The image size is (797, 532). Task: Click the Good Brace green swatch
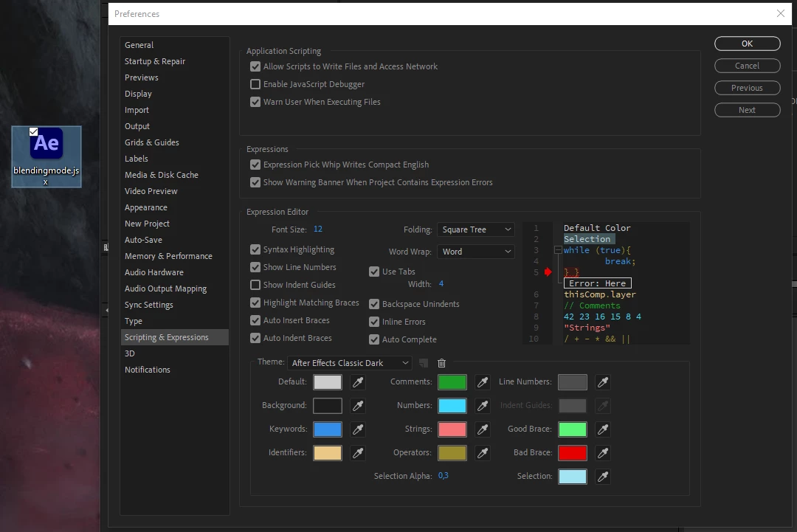573,429
